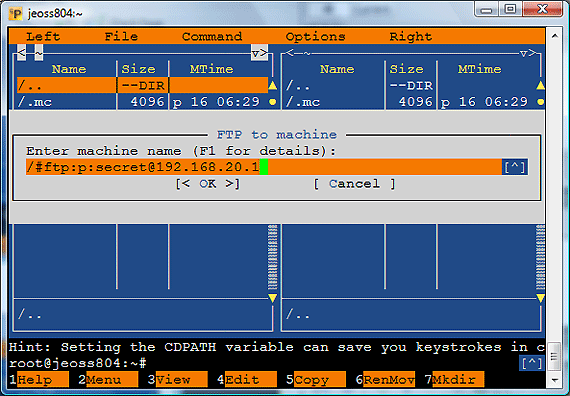
Task: Click the 3 View function key
Action: tap(177, 380)
